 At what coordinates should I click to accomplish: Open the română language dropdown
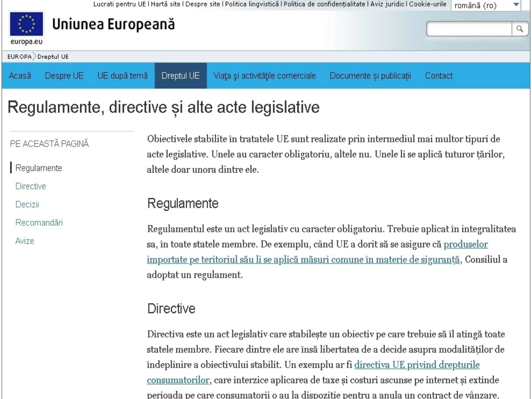click(x=486, y=5)
